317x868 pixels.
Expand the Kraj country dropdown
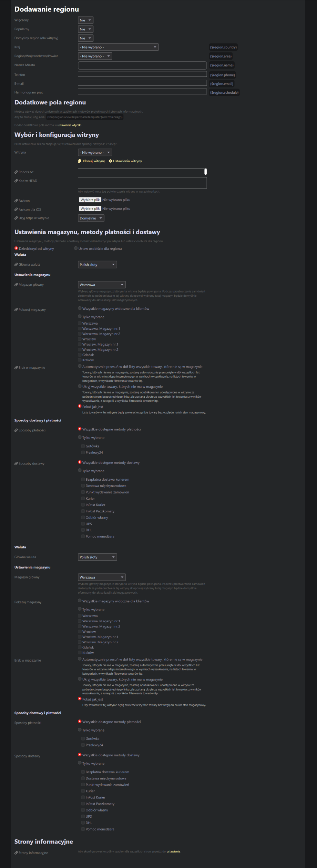tap(118, 47)
